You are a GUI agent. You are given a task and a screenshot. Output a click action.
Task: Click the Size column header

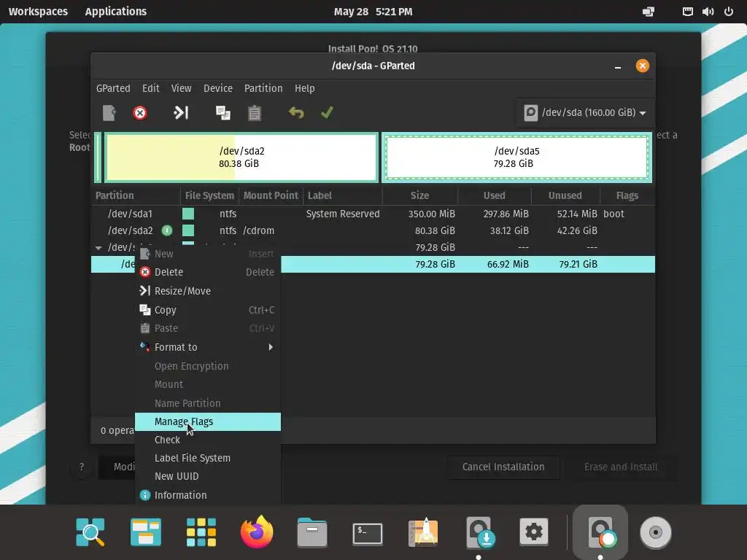(x=419, y=195)
